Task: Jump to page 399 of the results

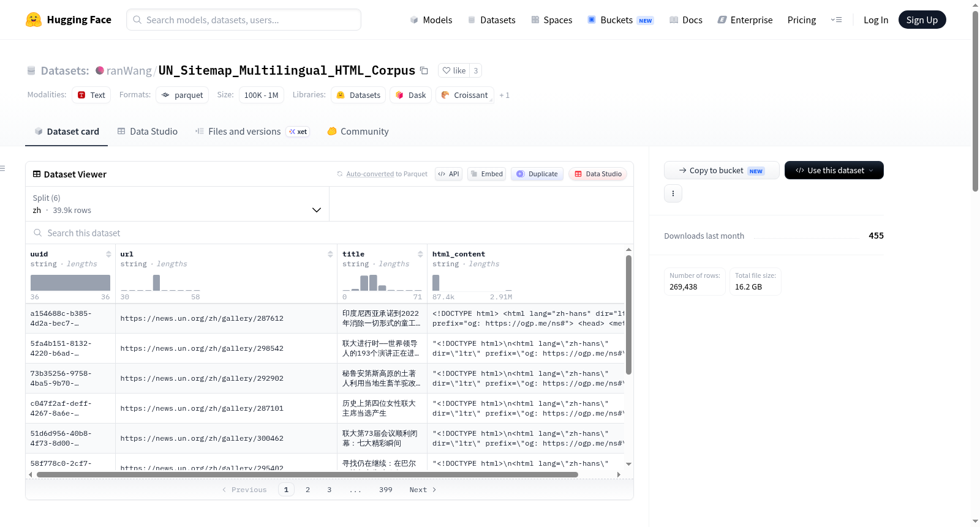Action: point(386,490)
